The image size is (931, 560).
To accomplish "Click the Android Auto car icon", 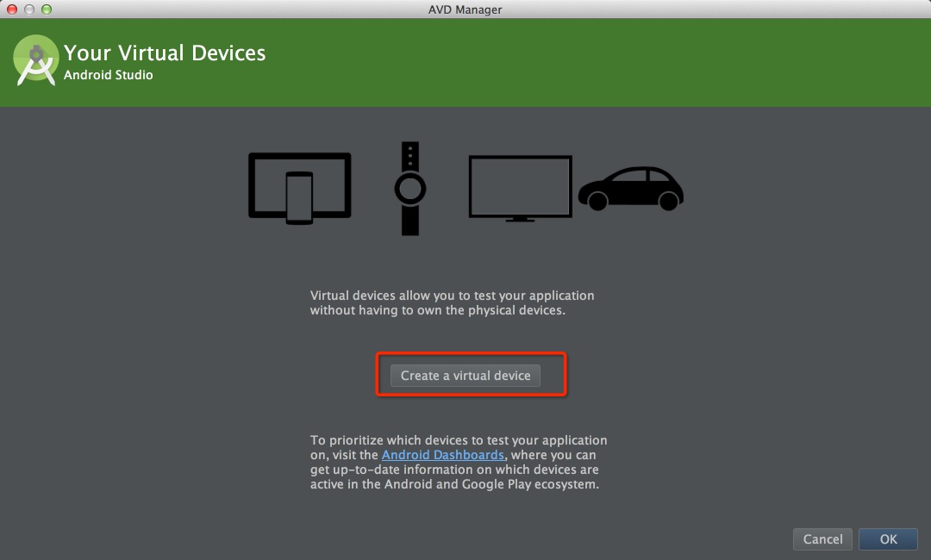I will (x=631, y=190).
